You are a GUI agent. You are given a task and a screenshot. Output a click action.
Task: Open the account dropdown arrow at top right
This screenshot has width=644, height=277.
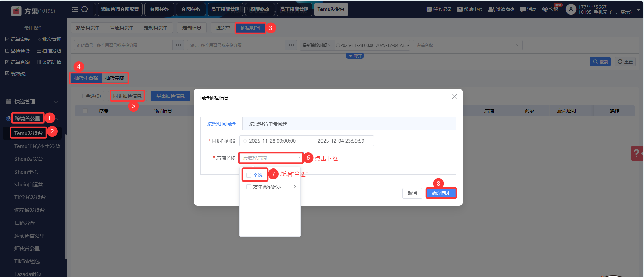click(x=638, y=10)
